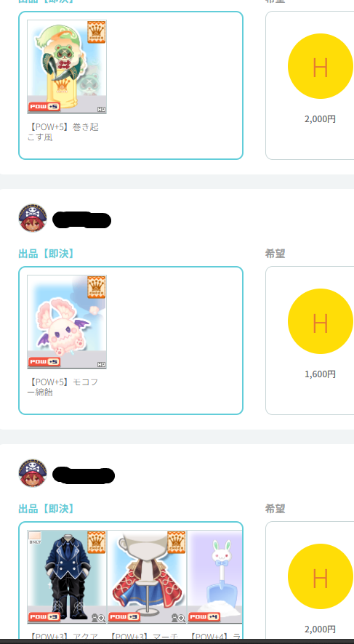The image size is (354, 644).
Task: Click the HD badge on the モコフー綿飴 image
Action: [x=102, y=364]
